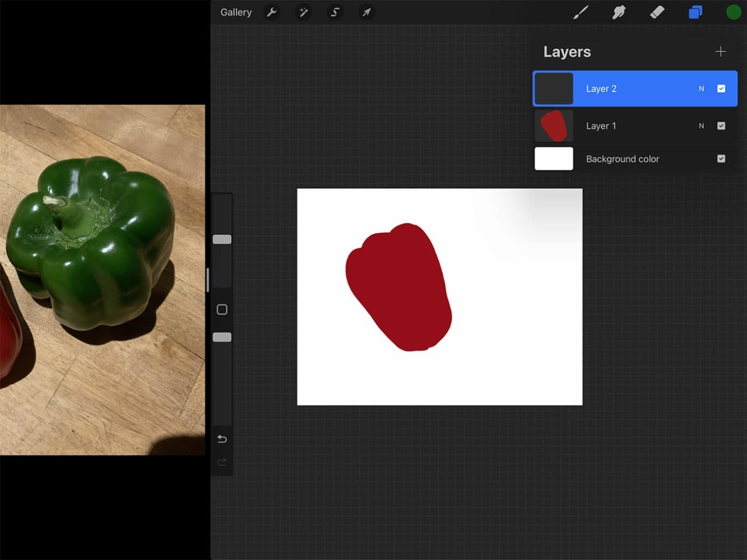Toggle visibility of Layer 2

721,88
